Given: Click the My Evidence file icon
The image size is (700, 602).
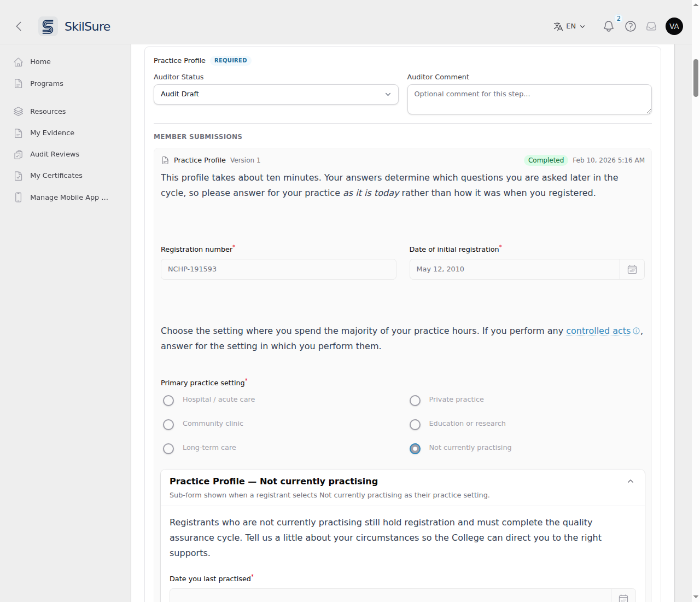Looking at the screenshot, I should tap(19, 133).
